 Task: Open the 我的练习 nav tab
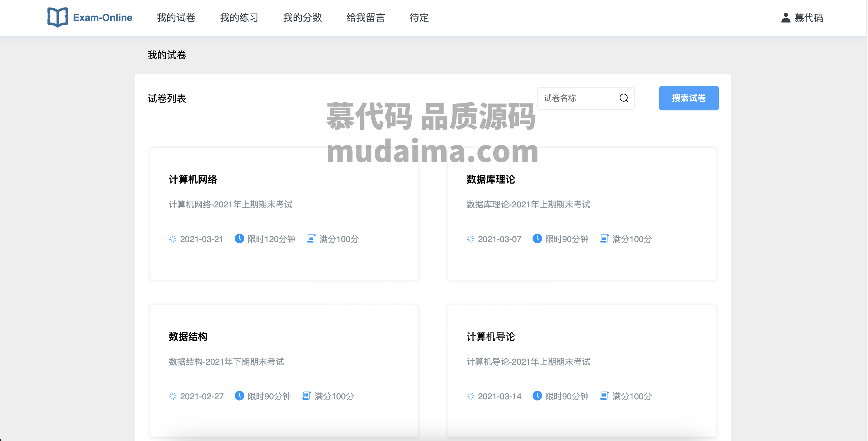click(239, 18)
